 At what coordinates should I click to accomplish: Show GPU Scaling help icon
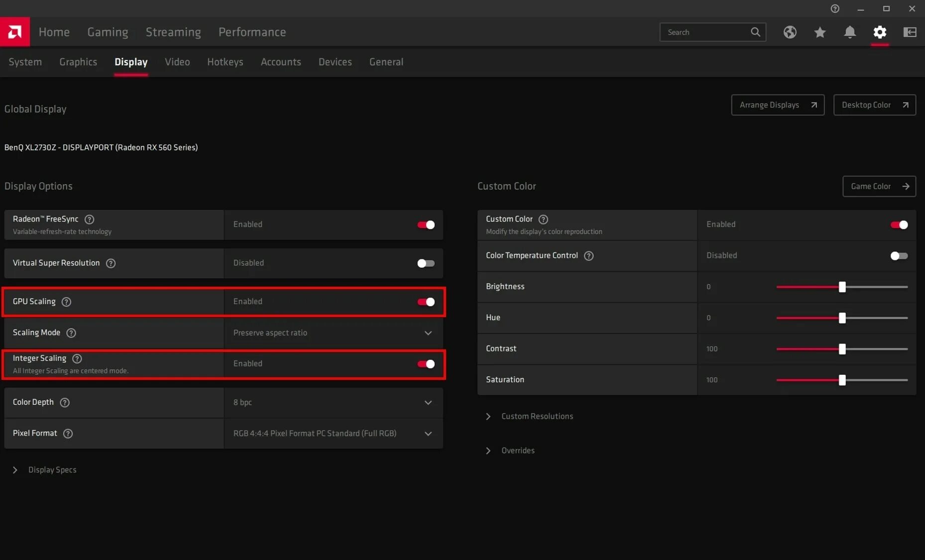tap(66, 302)
